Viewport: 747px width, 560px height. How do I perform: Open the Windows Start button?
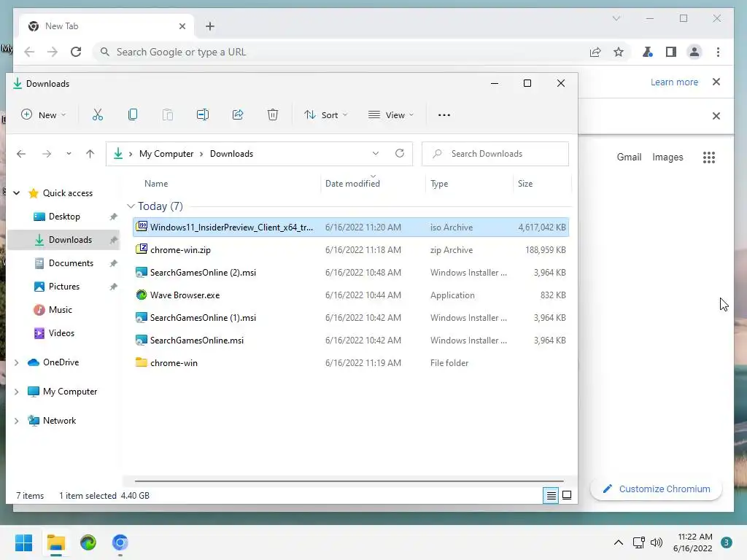pyautogui.click(x=24, y=542)
